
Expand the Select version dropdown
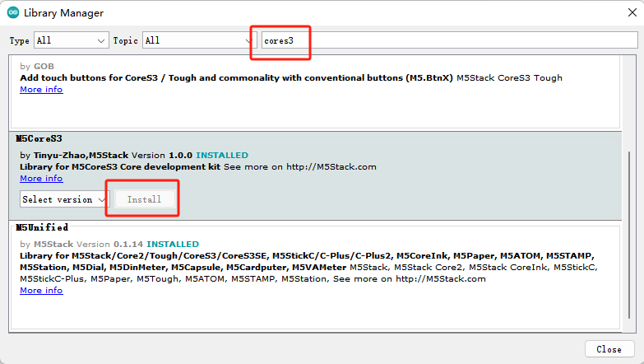pos(64,199)
